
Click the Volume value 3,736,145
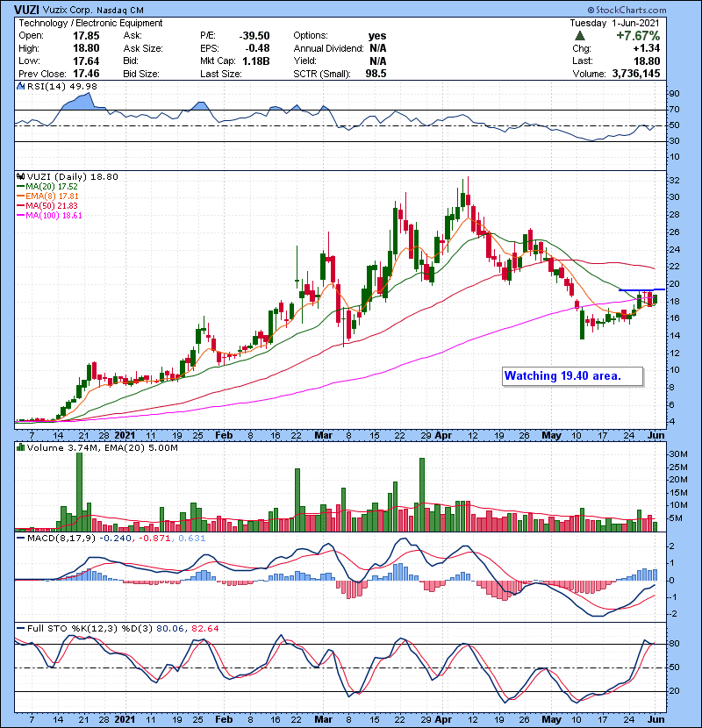pos(636,74)
